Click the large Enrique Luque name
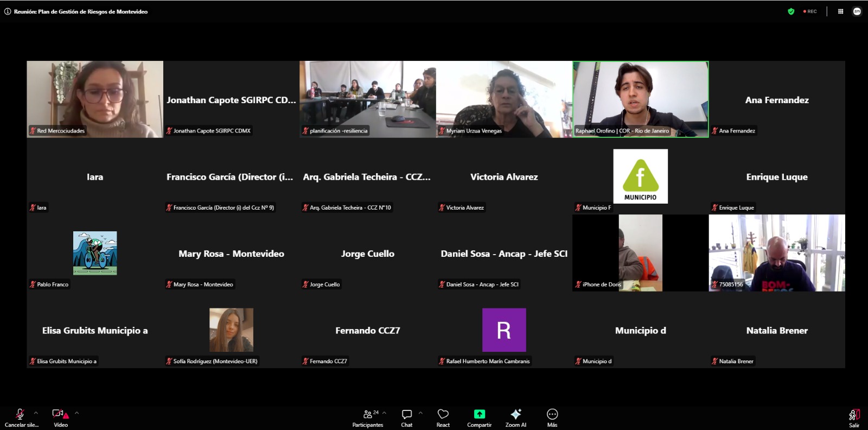The height and width of the screenshot is (430, 868). (x=777, y=177)
